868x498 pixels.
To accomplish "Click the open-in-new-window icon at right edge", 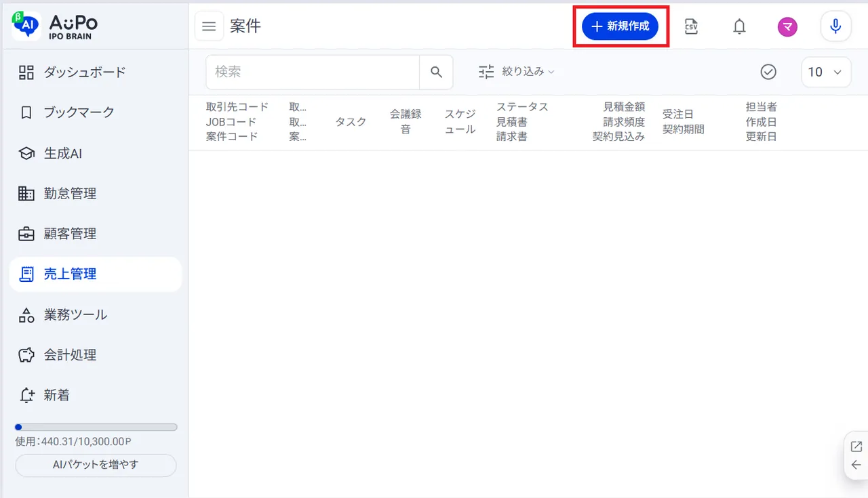I will (856, 447).
